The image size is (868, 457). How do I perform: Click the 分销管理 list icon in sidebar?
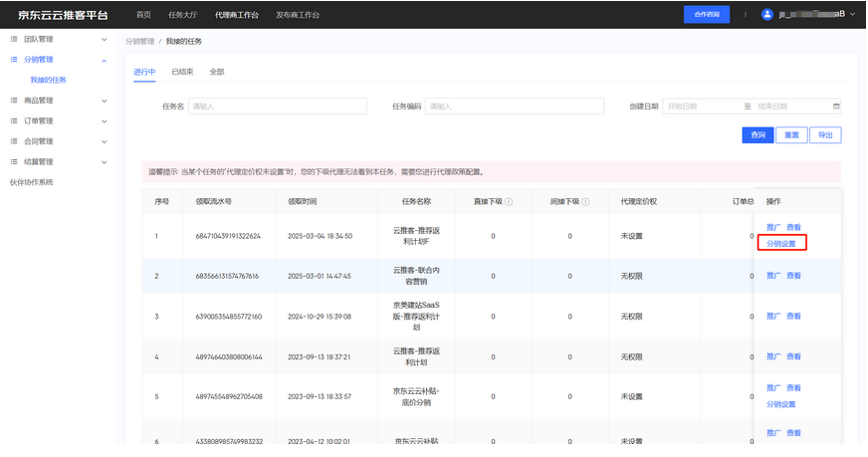point(14,60)
